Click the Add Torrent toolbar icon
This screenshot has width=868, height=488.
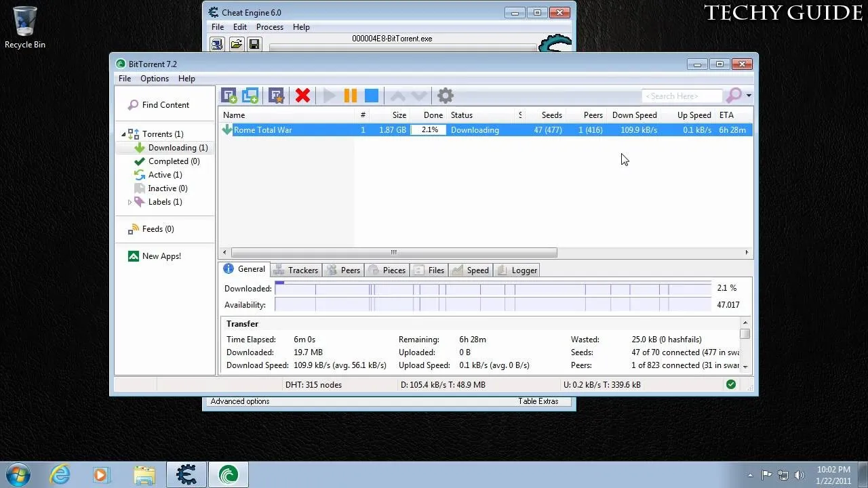[229, 96]
